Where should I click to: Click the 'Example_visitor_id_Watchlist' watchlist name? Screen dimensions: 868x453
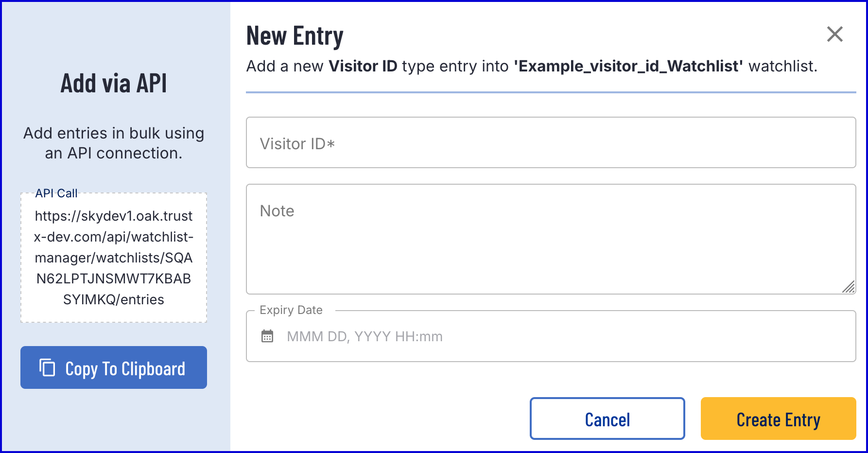tap(628, 66)
